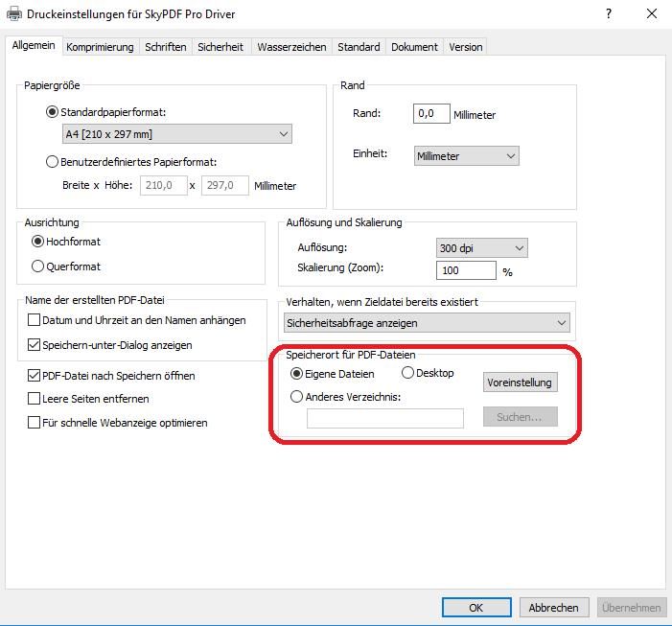The image size is (672, 626).
Task: Select Standardpapierformat radio button
Action: click(52, 112)
